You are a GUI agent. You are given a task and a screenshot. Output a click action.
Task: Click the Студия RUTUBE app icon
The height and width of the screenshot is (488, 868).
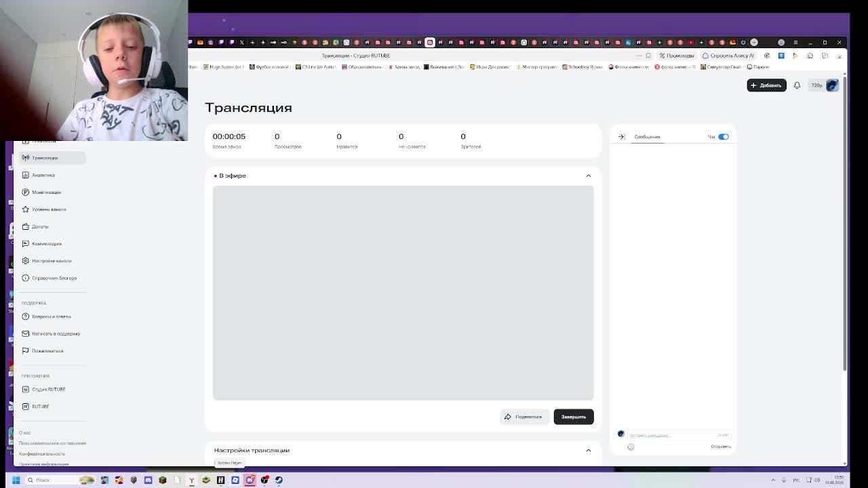25,389
